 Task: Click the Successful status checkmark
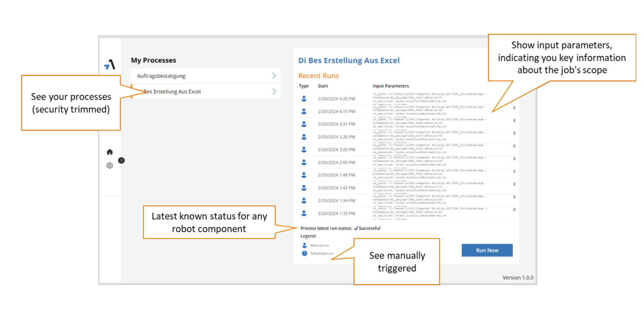click(x=356, y=228)
